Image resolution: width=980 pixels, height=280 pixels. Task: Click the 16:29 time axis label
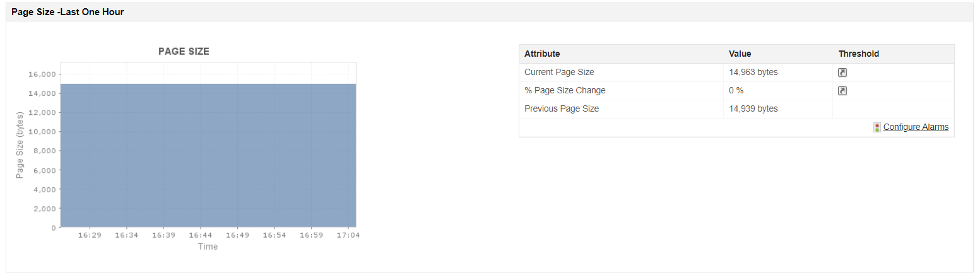click(90, 235)
